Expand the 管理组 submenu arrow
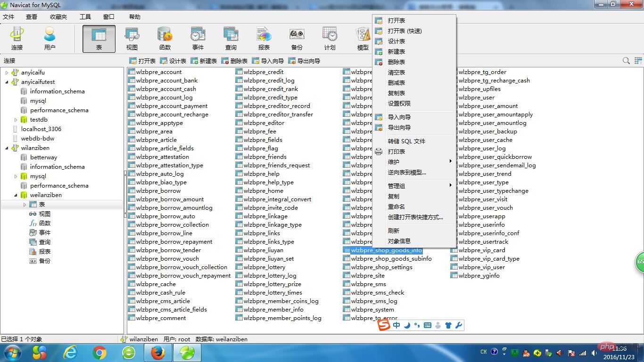The image size is (644, 362). click(450, 185)
